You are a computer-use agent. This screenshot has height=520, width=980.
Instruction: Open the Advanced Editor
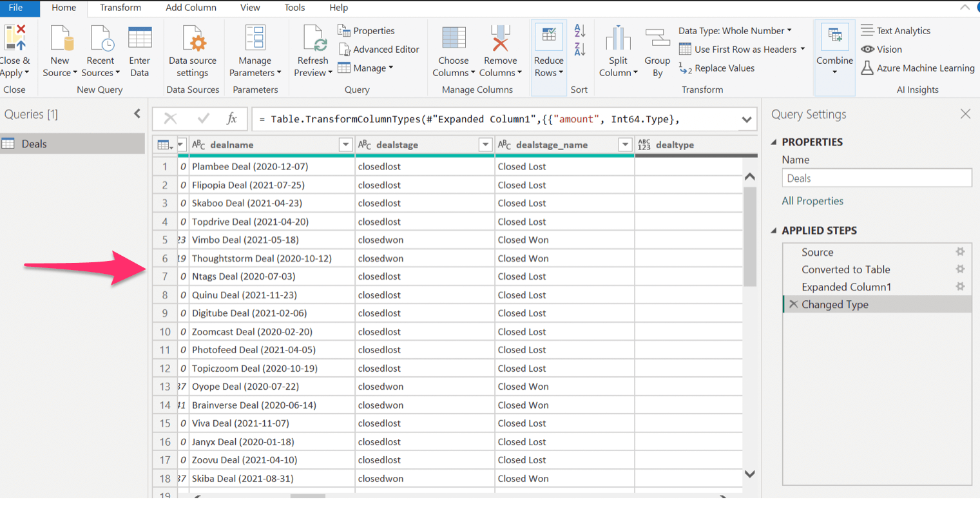(379, 49)
